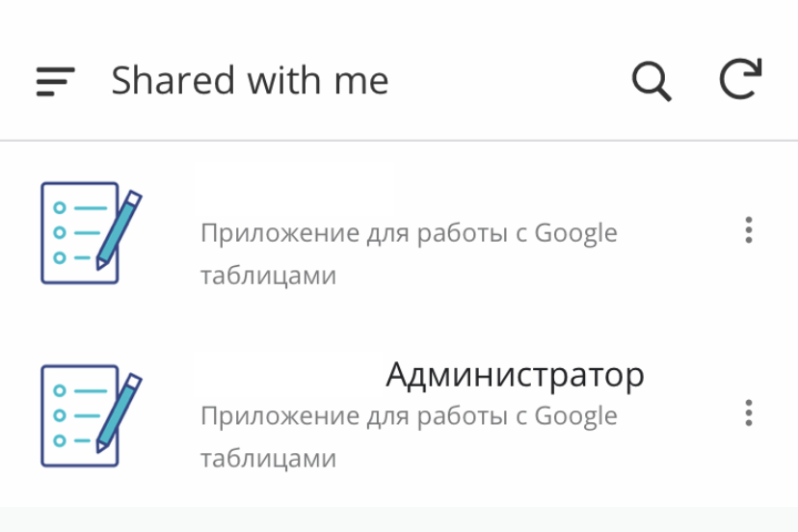The height and width of the screenshot is (532, 798).
Task: Refresh the shared apps list
Action: point(741,78)
